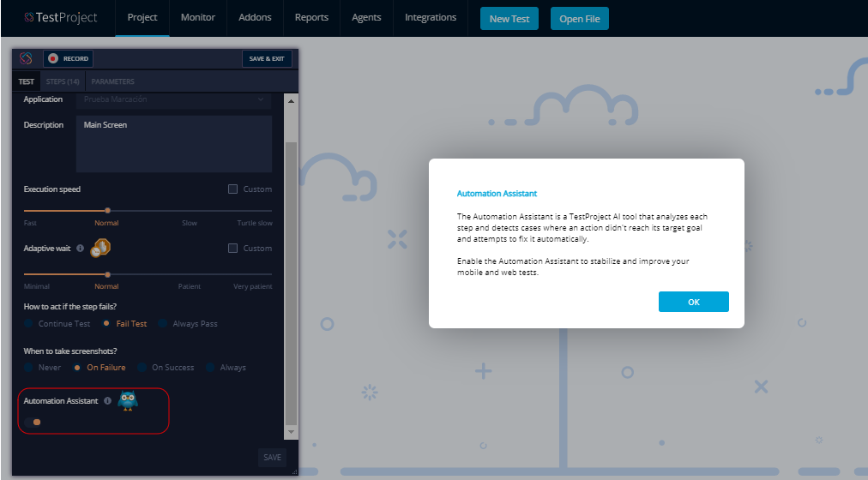Click Very patient on Adaptive wait scale
Screen dimensions: 868x480
coord(253,286)
